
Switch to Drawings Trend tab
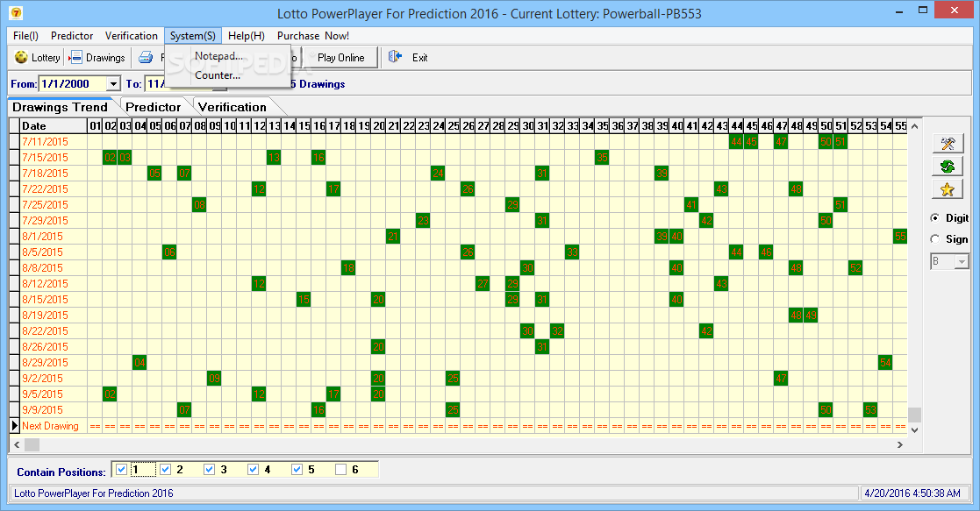(60, 107)
